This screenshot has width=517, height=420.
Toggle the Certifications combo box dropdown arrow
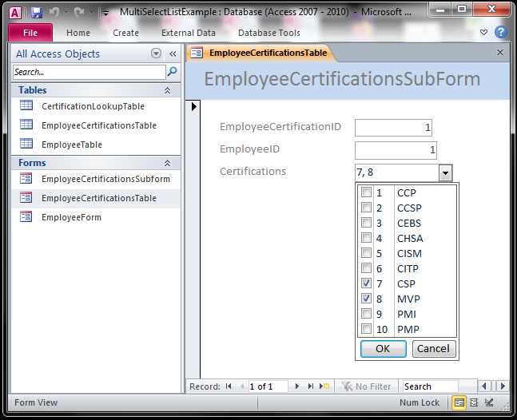point(445,172)
